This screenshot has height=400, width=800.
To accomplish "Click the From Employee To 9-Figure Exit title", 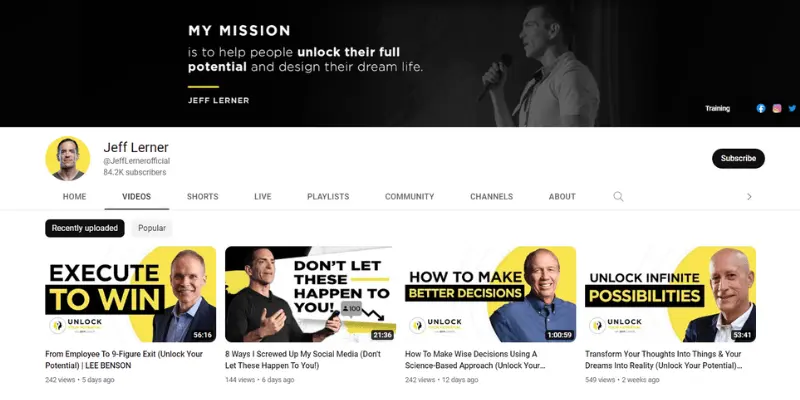I will 124,360.
